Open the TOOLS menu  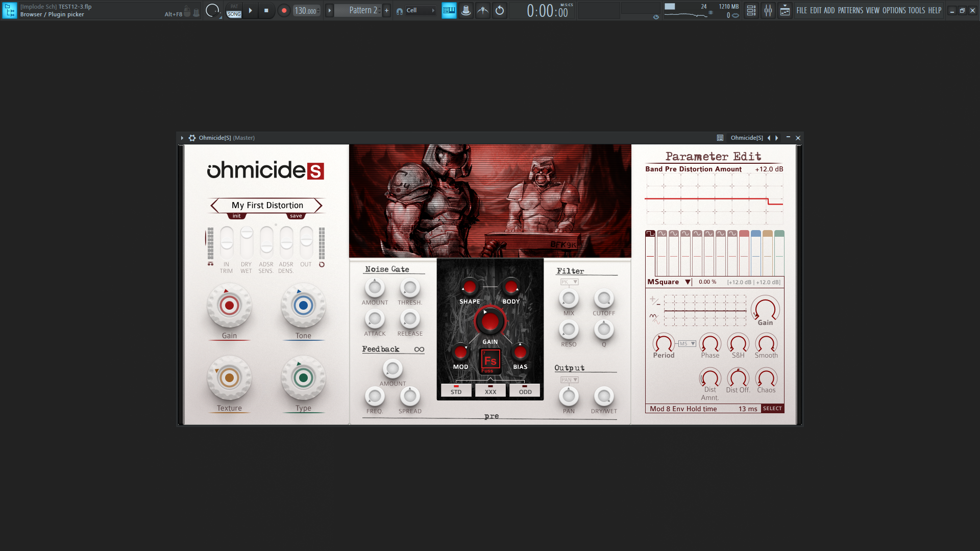pos(917,10)
